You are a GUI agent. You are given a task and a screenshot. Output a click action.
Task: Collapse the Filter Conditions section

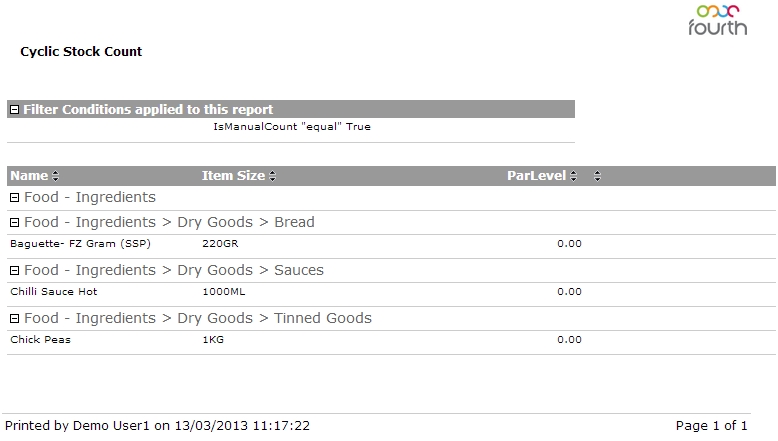tap(15, 109)
